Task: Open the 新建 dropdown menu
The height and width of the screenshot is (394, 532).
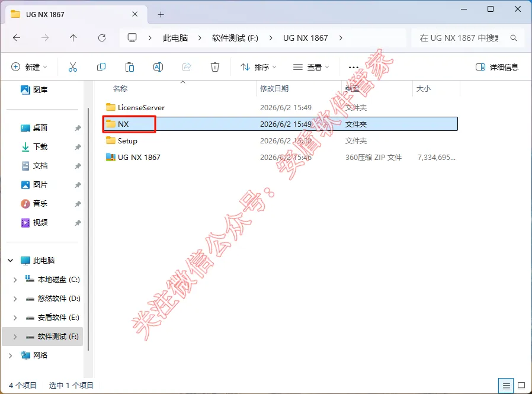Action: [29, 67]
